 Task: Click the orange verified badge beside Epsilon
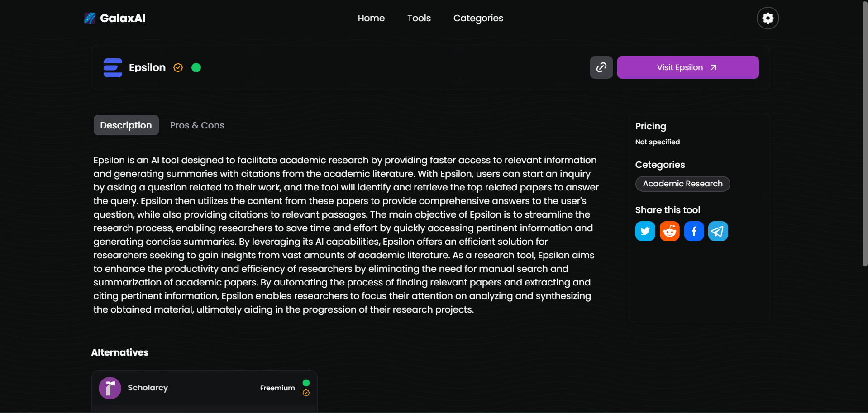coord(178,67)
